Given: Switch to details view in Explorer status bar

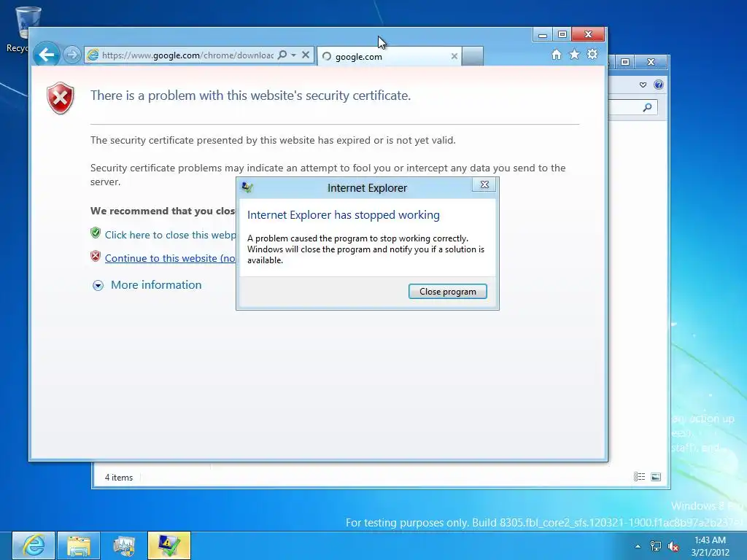Looking at the screenshot, I should pos(639,477).
